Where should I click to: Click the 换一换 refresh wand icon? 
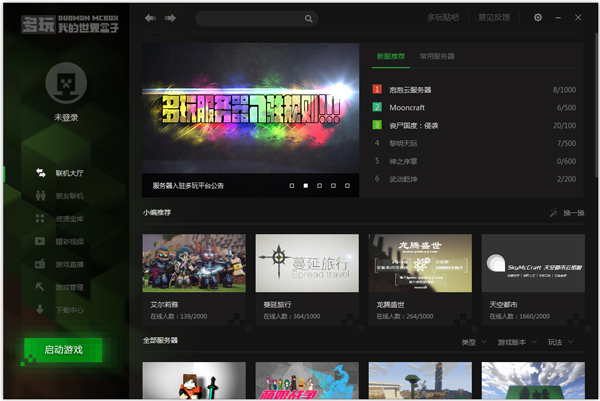[553, 213]
